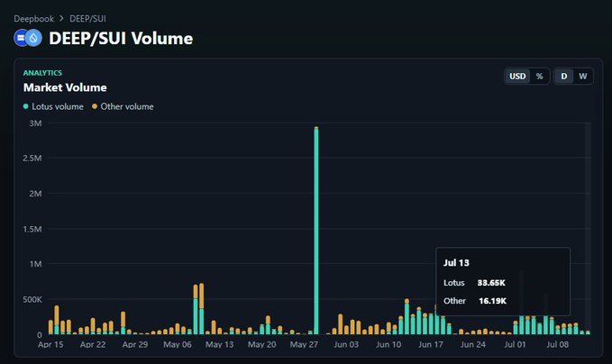Click the Apr 22 x-axis label

93,344
